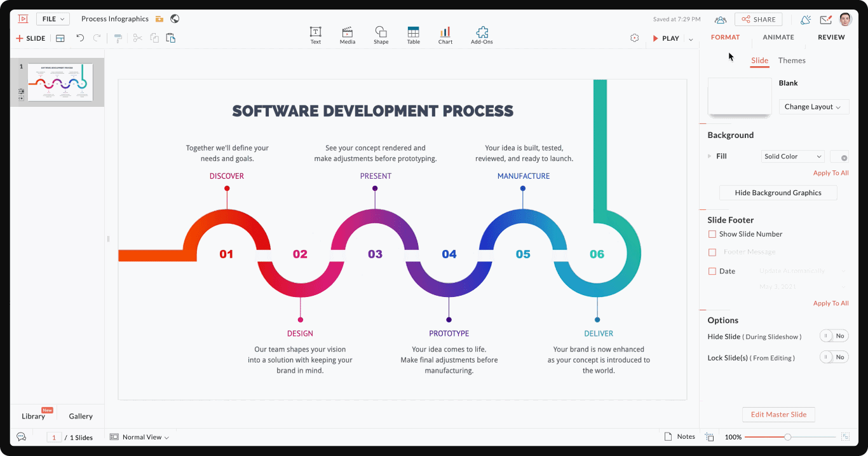
Task: Click the SHARE button
Action: click(x=758, y=20)
